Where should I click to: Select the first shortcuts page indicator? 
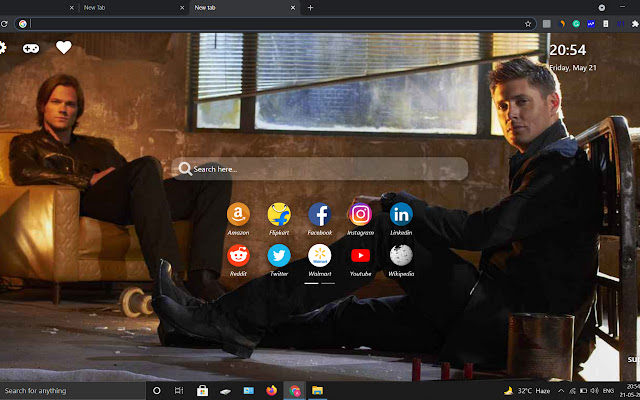(311, 283)
